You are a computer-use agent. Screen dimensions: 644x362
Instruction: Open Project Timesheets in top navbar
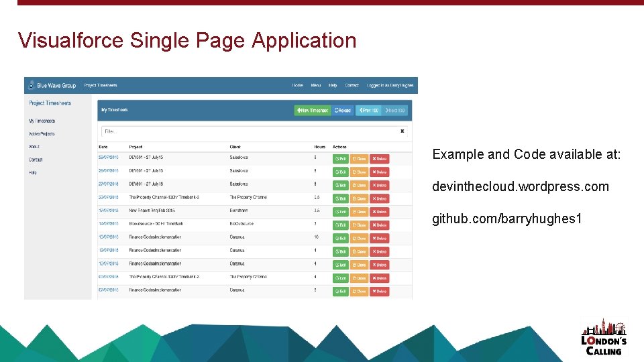pyautogui.click(x=101, y=85)
